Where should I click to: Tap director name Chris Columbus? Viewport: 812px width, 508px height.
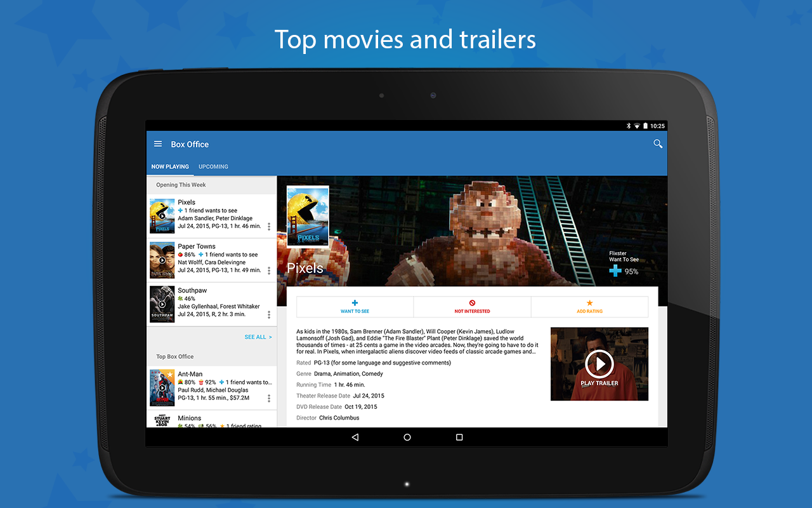pos(339,418)
